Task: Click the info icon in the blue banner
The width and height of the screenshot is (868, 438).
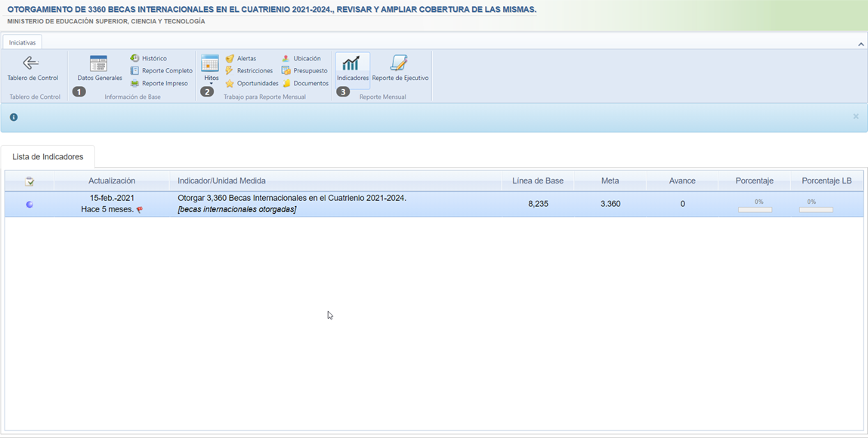Action: pyautogui.click(x=14, y=117)
